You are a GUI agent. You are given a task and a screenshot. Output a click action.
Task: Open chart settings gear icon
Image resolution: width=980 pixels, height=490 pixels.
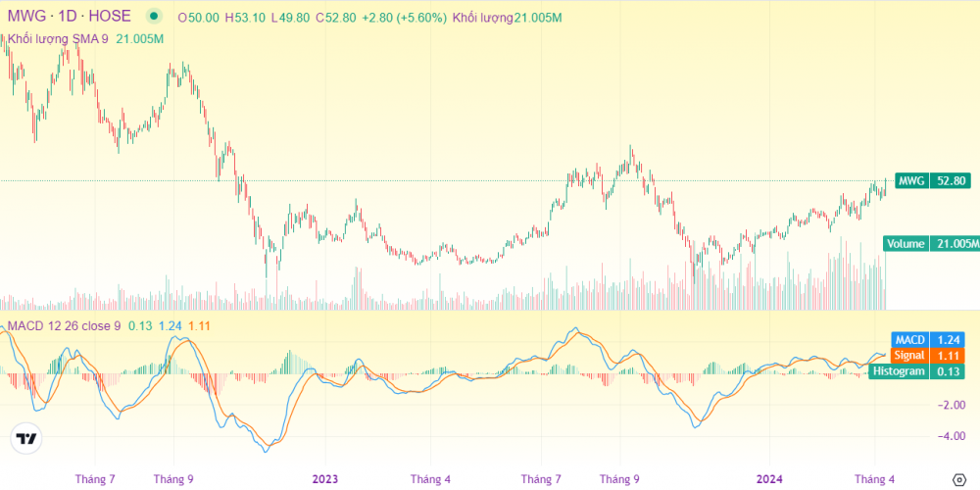[x=960, y=480]
